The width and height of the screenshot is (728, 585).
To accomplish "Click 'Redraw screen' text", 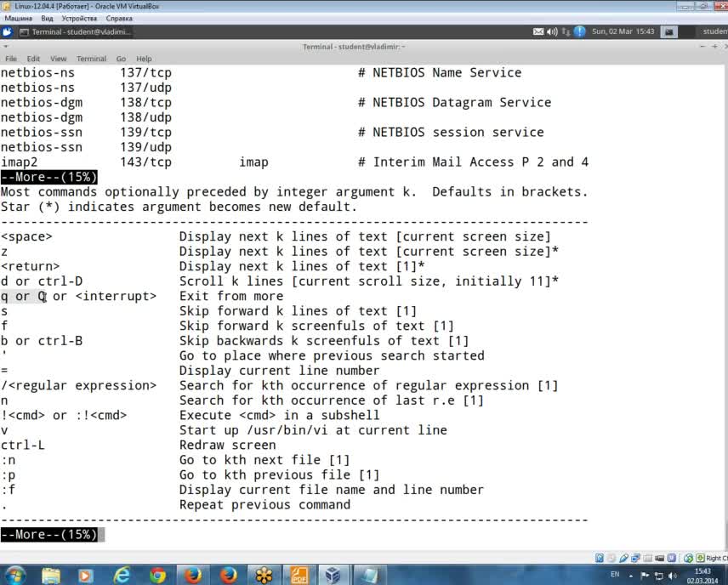I will pyautogui.click(x=228, y=445).
